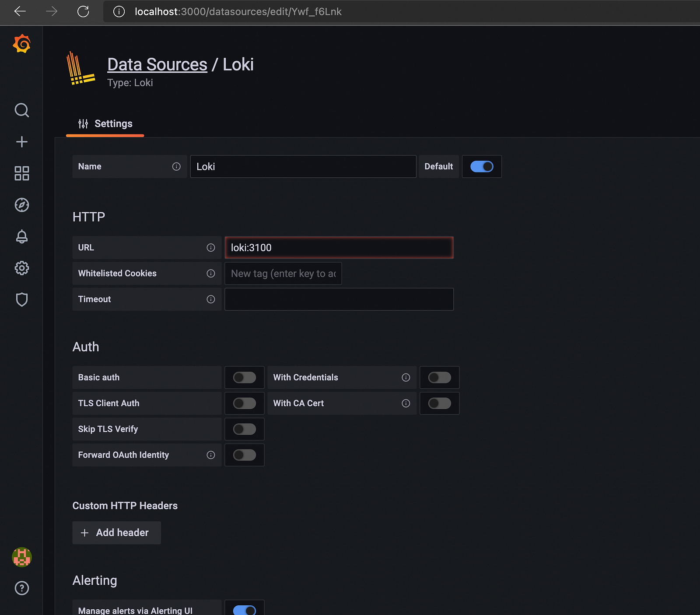Viewport: 700px width, 615px height.
Task: Open the Alerting bell icon
Action: coord(21,236)
